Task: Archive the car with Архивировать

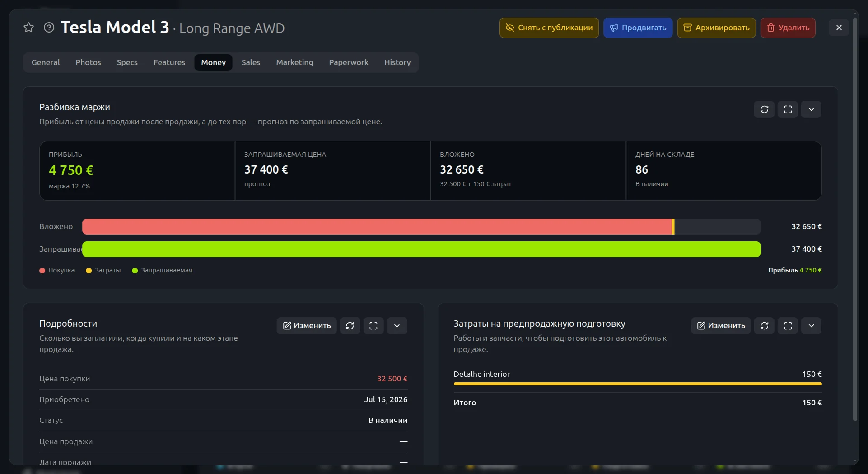Action: tap(716, 28)
